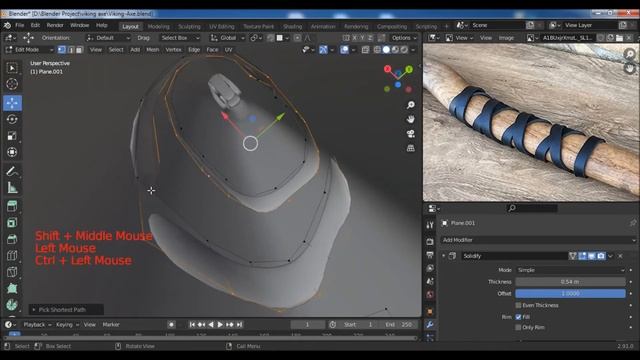Viewport: 640px width, 360px height.
Task: Select the Spin tool
Action: pos(12,304)
